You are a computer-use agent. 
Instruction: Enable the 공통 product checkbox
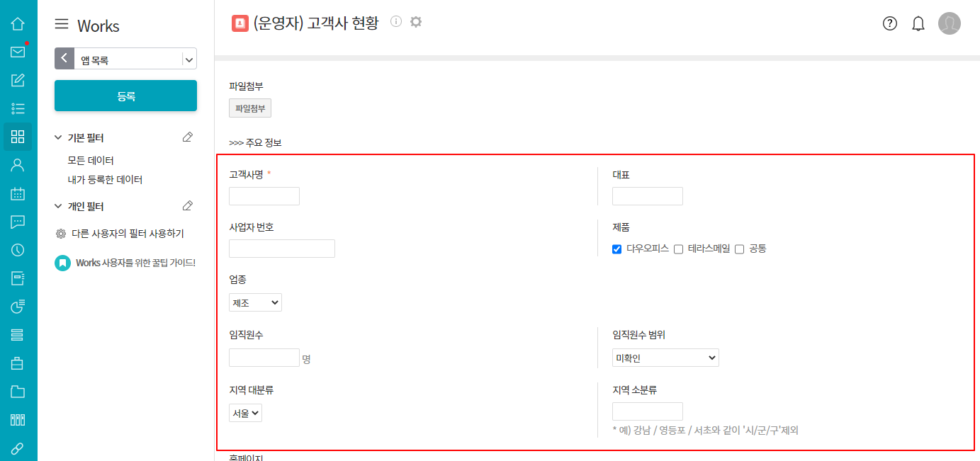740,249
